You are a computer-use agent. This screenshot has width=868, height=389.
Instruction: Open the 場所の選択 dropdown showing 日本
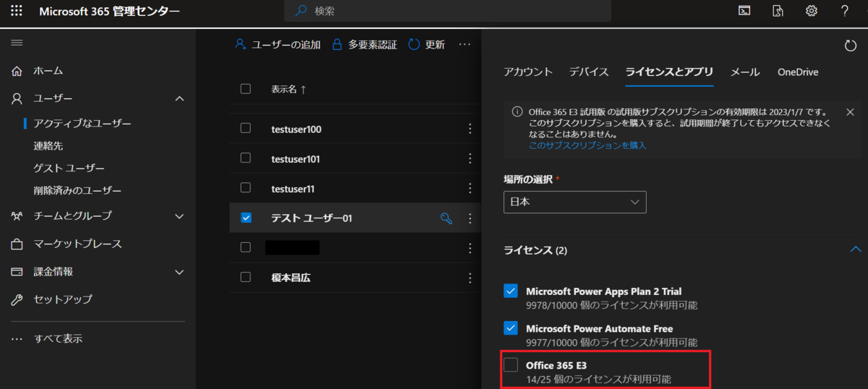575,202
